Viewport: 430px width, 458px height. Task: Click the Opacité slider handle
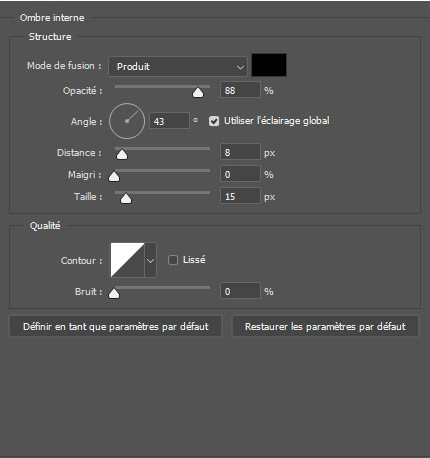coord(198,92)
